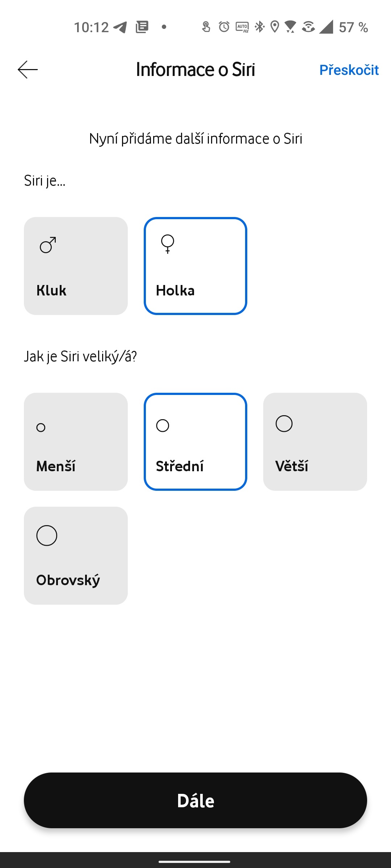This screenshot has width=391, height=868.
Task: Tap the bottom home gesture bar
Action: (x=195, y=861)
